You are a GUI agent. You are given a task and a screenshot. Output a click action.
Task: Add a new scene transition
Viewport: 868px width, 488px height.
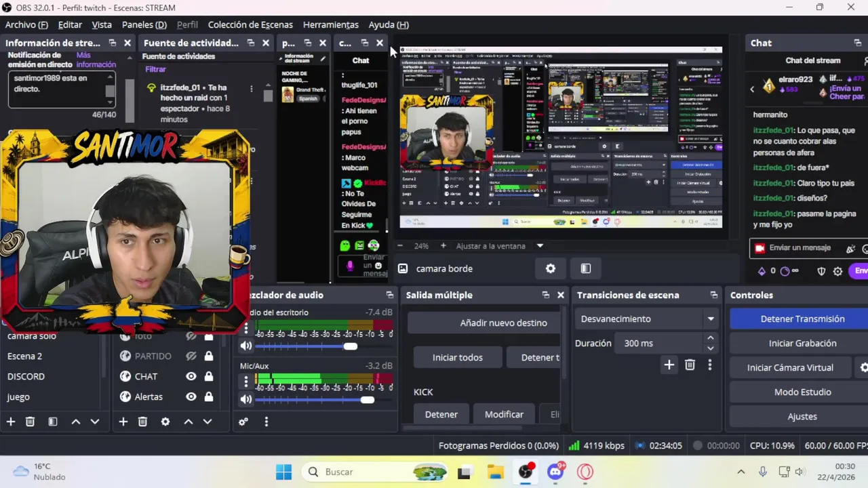(x=669, y=365)
